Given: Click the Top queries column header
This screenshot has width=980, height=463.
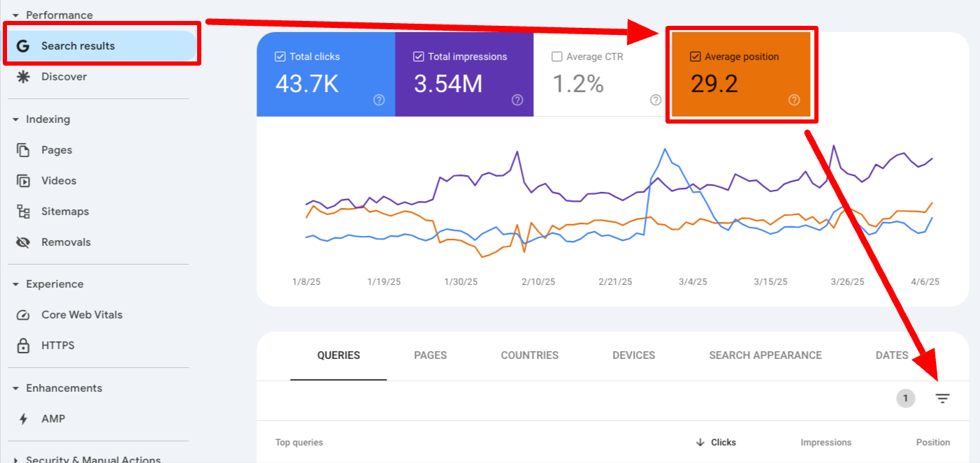Looking at the screenshot, I should tap(299, 443).
